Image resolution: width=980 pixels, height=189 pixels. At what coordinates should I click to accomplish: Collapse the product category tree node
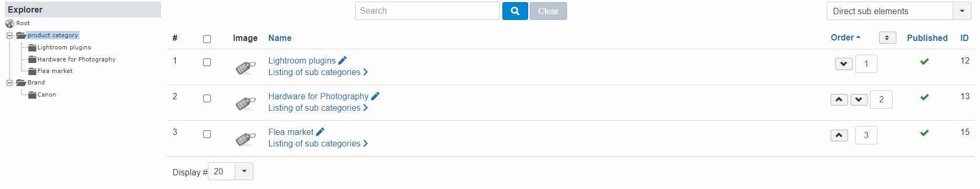point(9,36)
